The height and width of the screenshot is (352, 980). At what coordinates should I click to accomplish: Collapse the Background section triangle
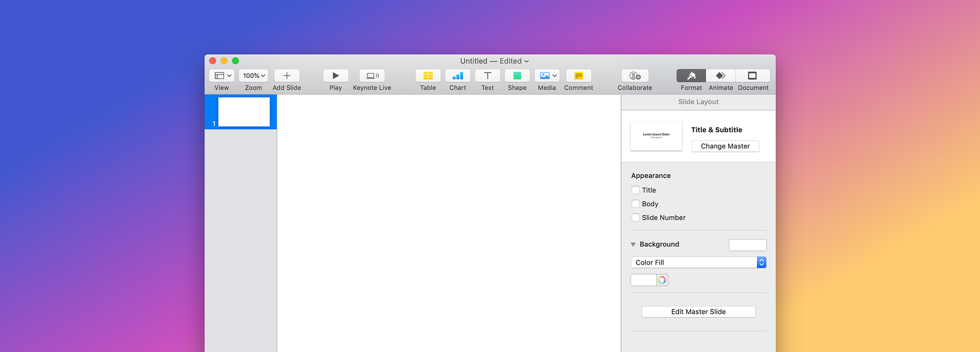633,244
